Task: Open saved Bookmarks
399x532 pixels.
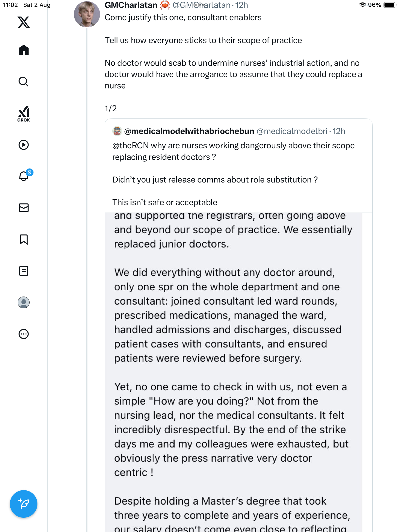Action: [24, 239]
